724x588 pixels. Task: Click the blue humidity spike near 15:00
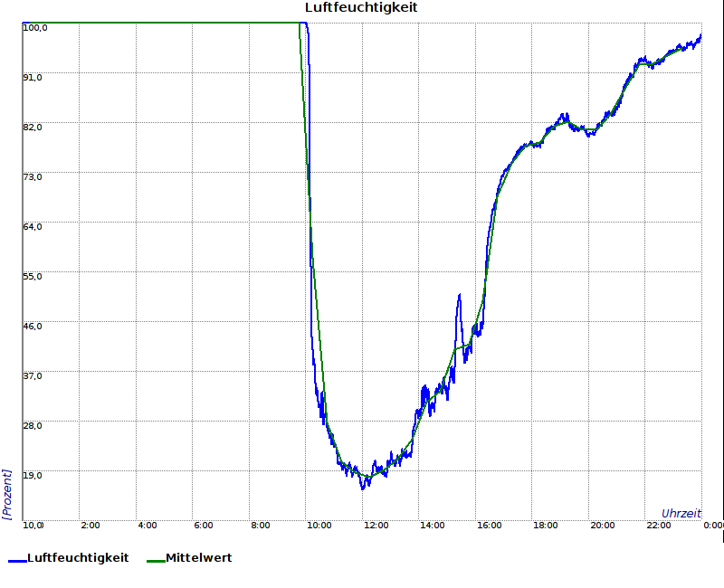(460, 296)
